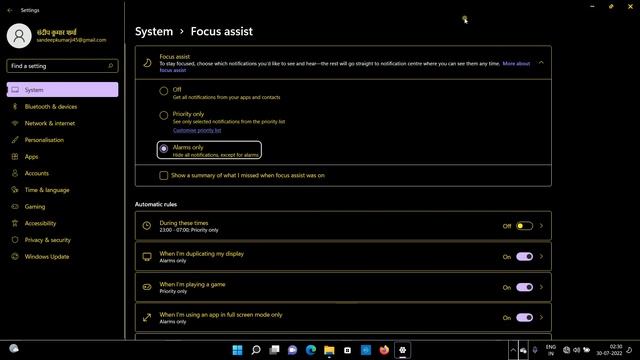Turn on During these times rule
The height and width of the screenshot is (360, 640).
tap(524, 226)
